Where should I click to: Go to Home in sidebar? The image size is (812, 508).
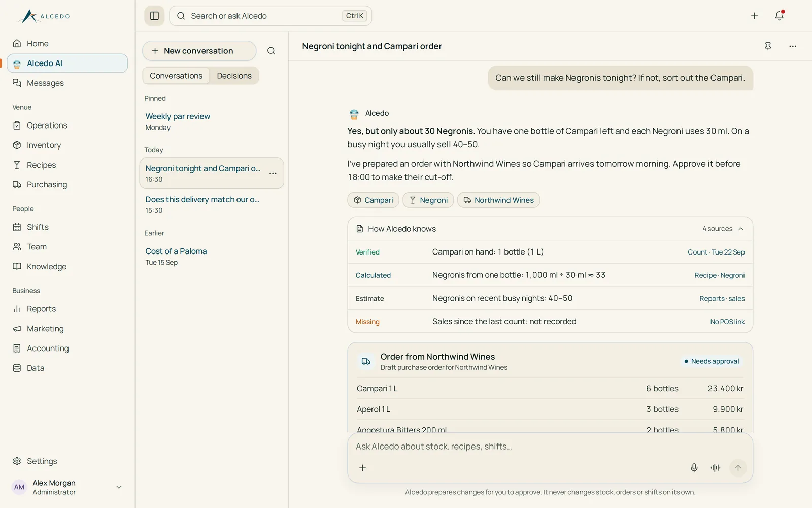click(67, 44)
